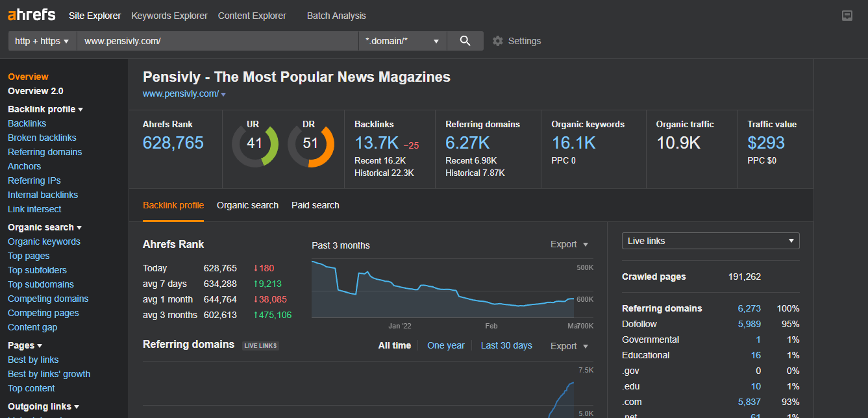Select the All time range
The width and height of the screenshot is (868, 418).
(x=394, y=345)
